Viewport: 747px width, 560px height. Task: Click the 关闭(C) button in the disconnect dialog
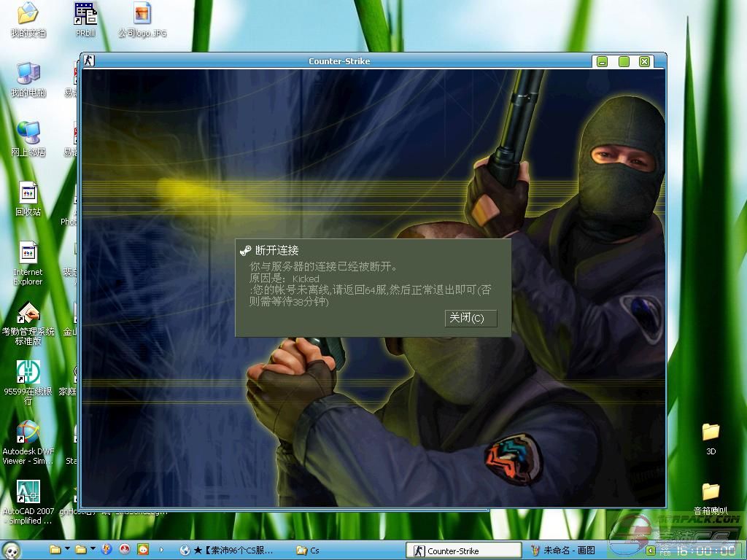[x=471, y=318]
